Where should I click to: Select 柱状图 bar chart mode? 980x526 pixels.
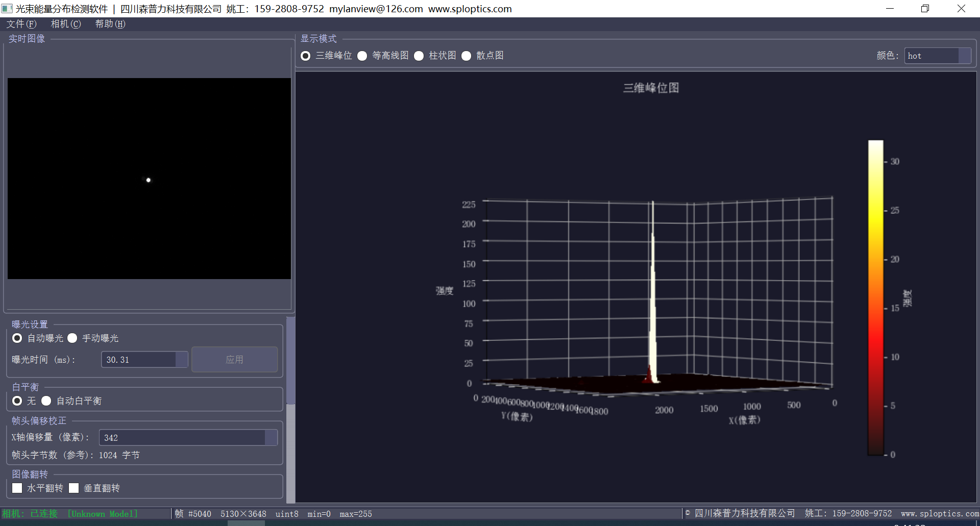[419, 56]
